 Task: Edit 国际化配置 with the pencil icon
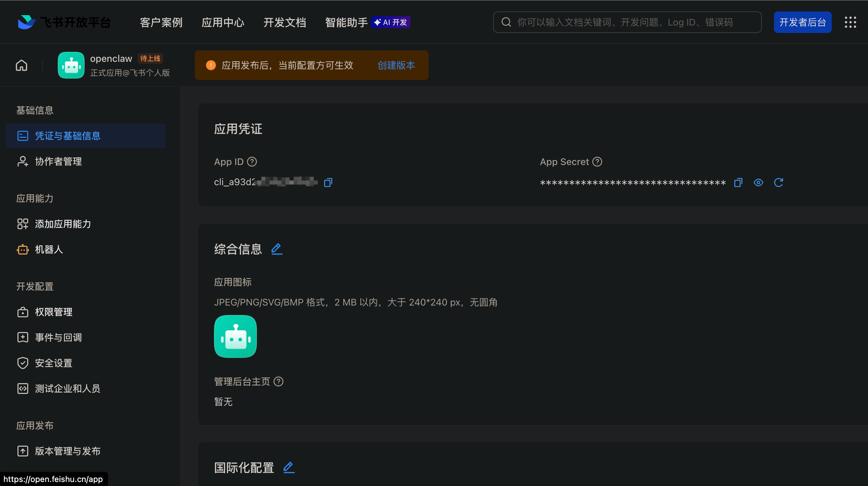tap(289, 468)
